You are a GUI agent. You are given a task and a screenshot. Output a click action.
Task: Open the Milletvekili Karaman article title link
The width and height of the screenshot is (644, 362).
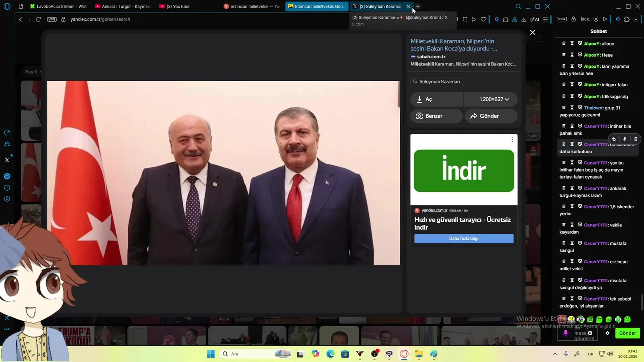(x=453, y=45)
